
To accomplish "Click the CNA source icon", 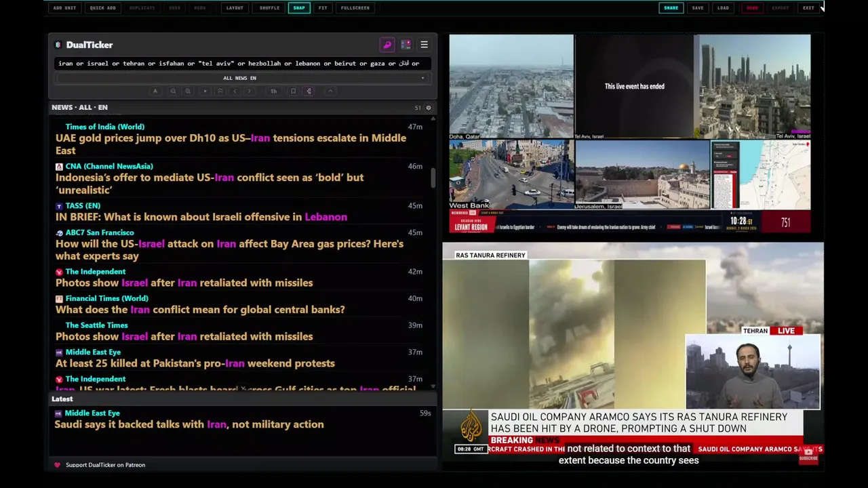I will coord(59,166).
